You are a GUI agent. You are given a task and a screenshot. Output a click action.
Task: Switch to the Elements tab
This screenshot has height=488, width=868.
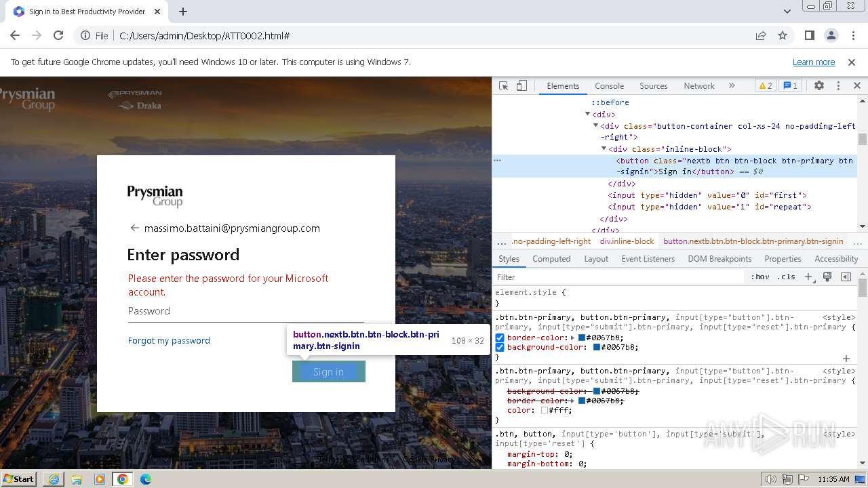(563, 86)
